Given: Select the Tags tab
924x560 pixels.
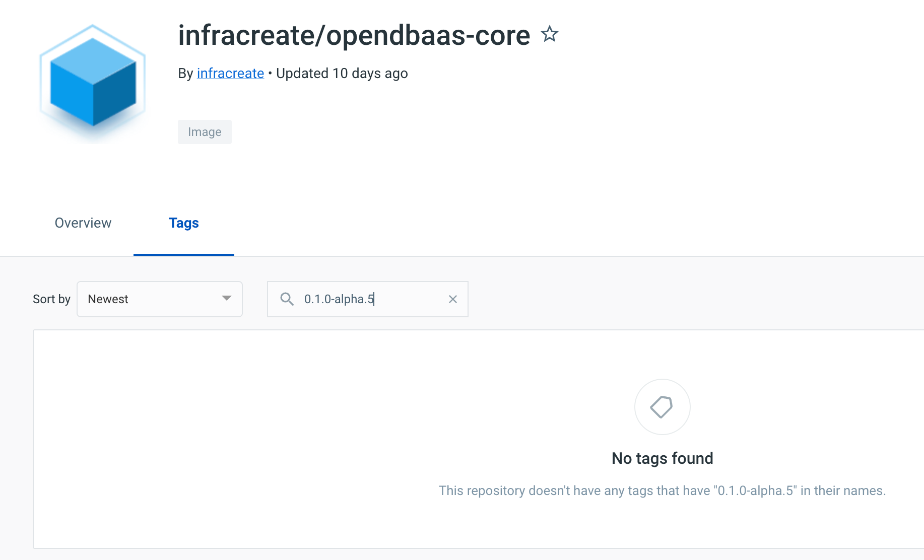Looking at the screenshot, I should tap(183, 223).
